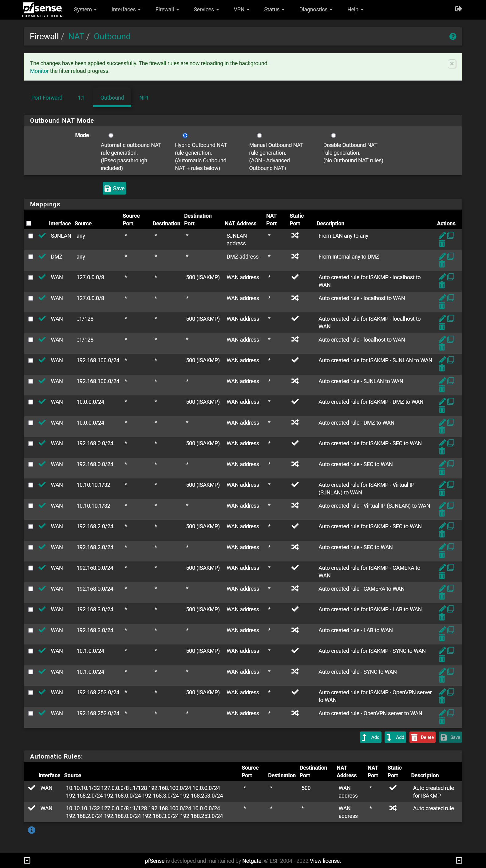The width and height of the screenshot is (486, 868).
Task: Click the enabled checkmark on the DMZ mapping row
Action: click(x=42, y=256)
